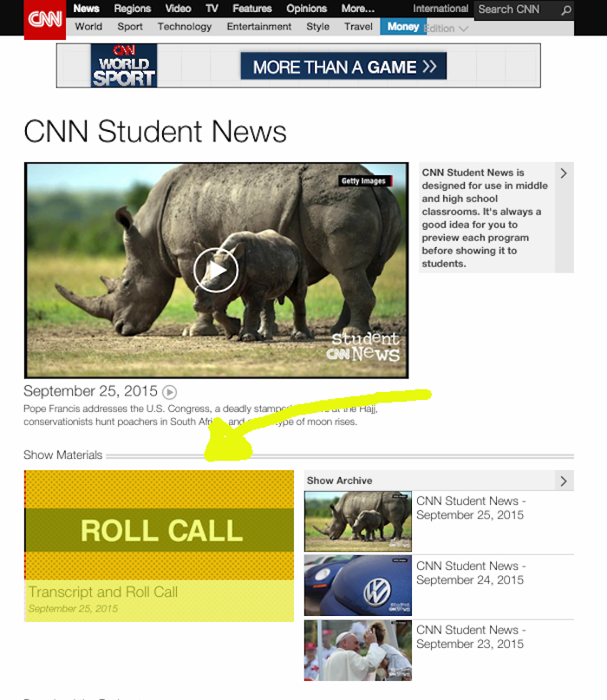Open CNN Student News - September 24, 2015 archive link
607x700 pixels.
point(471,572)
